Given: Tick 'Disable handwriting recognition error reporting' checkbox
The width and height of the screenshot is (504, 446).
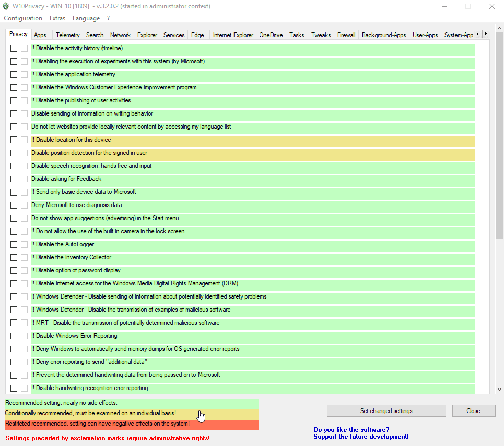Looking at the screenshot, I should click(x=14, y=388).
